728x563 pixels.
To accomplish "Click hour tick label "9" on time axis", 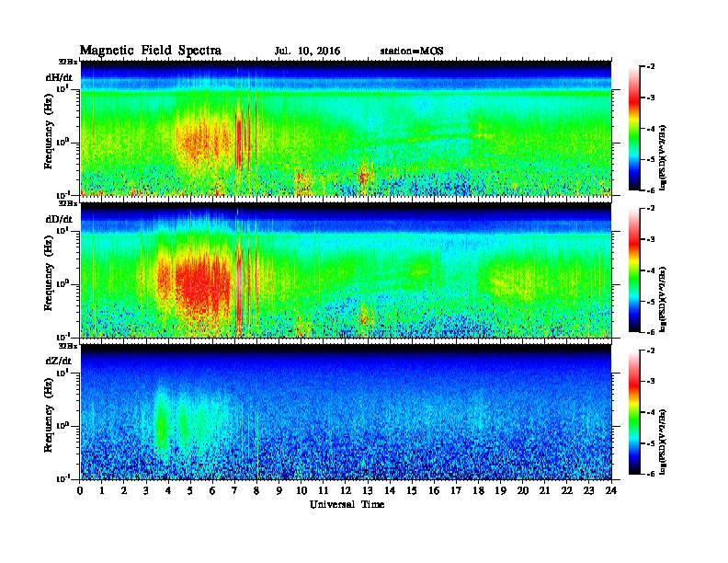I will point(279,490).
